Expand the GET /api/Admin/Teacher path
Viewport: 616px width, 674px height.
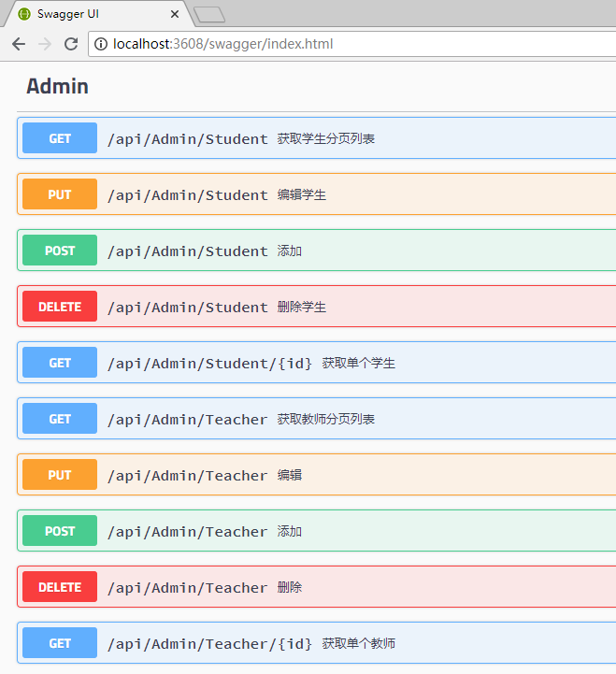point(188,420)
